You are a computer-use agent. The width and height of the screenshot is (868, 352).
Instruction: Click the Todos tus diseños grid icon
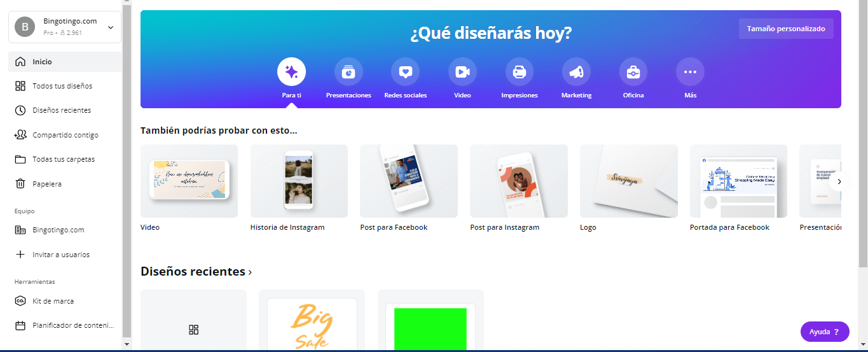[20, 86]
